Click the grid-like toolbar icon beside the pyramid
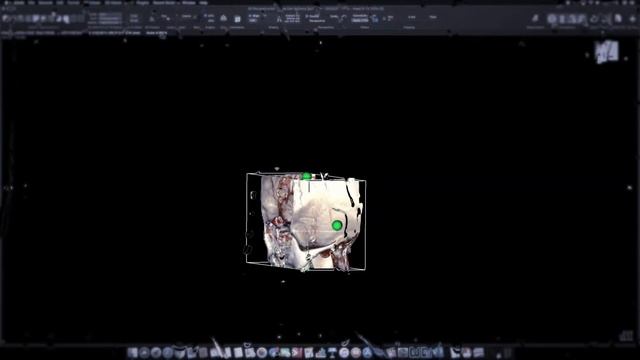The image size is (640, 360). [237, 18]
